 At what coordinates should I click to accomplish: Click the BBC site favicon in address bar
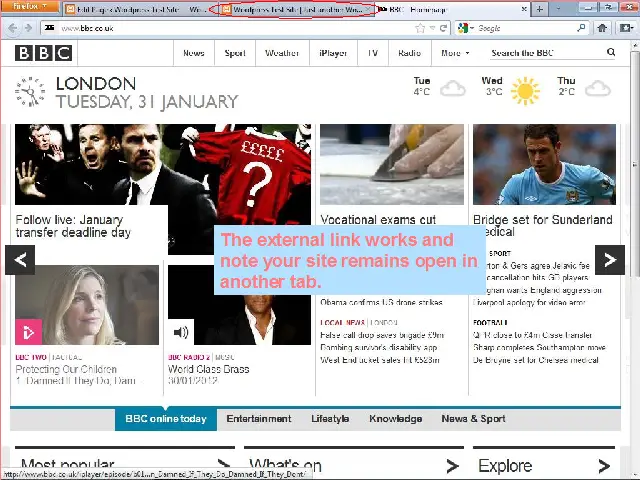click(50, 28)
